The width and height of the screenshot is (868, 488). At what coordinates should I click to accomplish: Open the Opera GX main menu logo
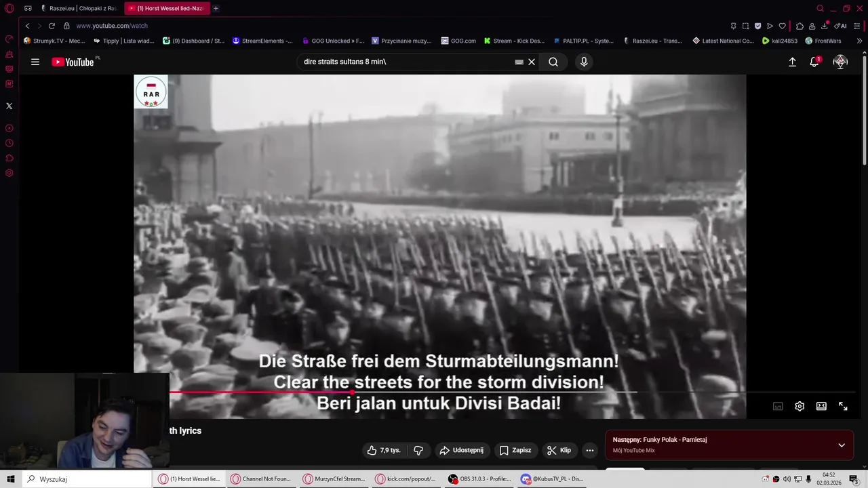(9, 8)
